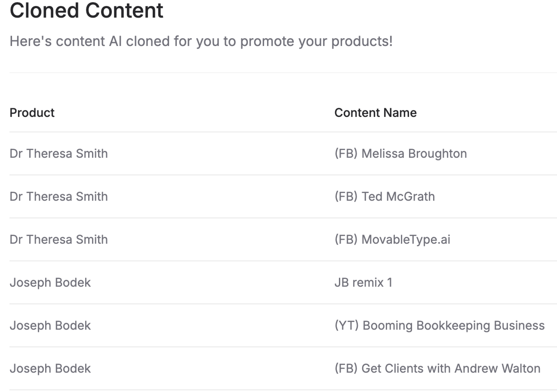Select Dr Theresa Smith in Melissa Broughton row
The image size is (557, 392).
[x=59, y=153]
